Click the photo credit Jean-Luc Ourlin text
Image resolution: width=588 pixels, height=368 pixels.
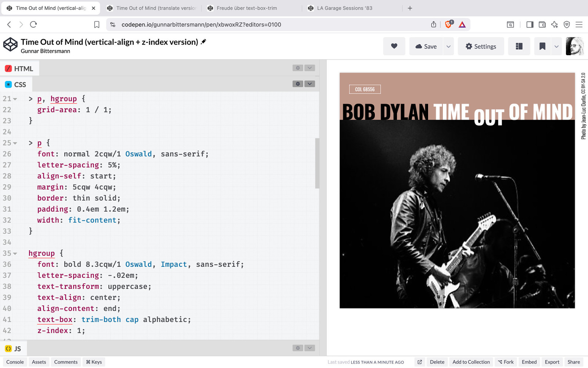[583, 106]
